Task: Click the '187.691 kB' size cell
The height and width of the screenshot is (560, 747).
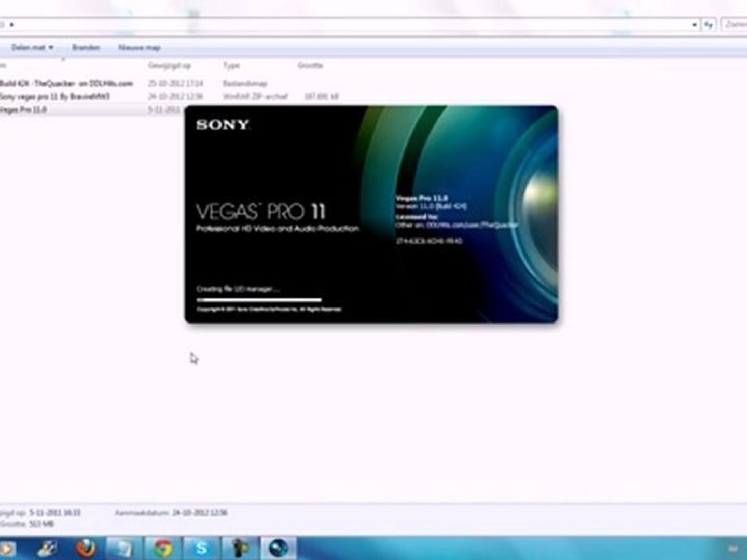Action: (x=322, y=96)
